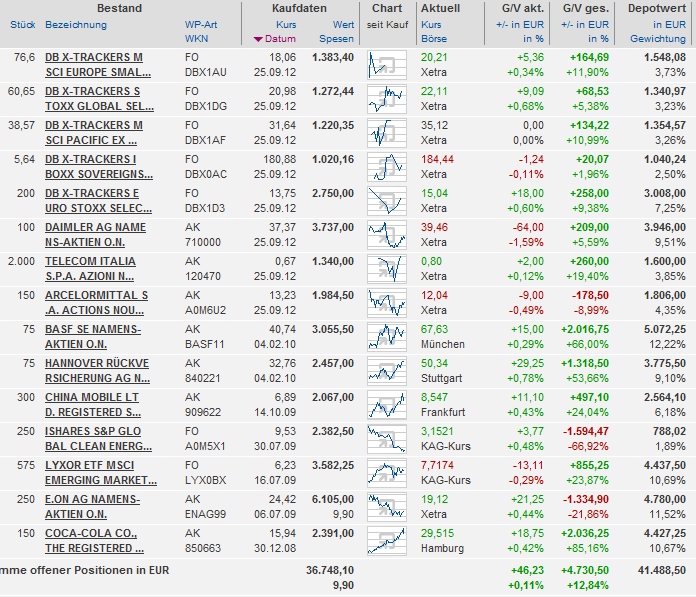Sort by '+/- in EUR' under G/V ges.

pyautogui.click(x=585, y=25)
